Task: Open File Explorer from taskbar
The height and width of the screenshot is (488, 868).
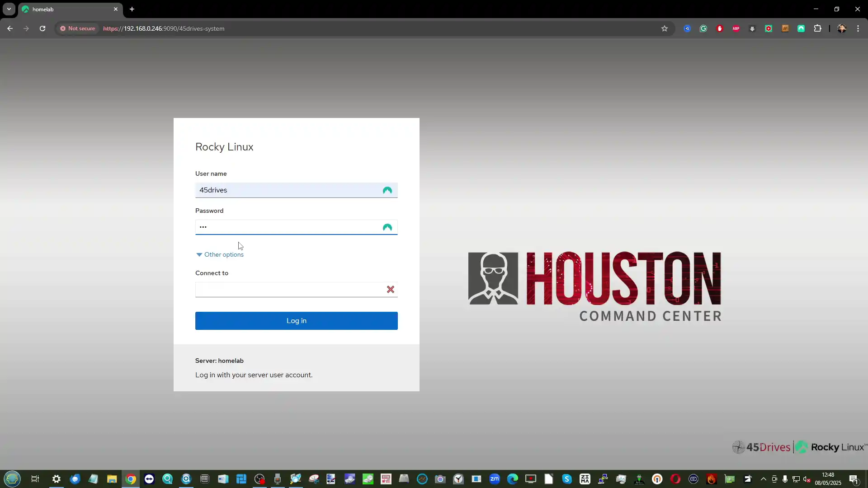Action: point(112,479)
